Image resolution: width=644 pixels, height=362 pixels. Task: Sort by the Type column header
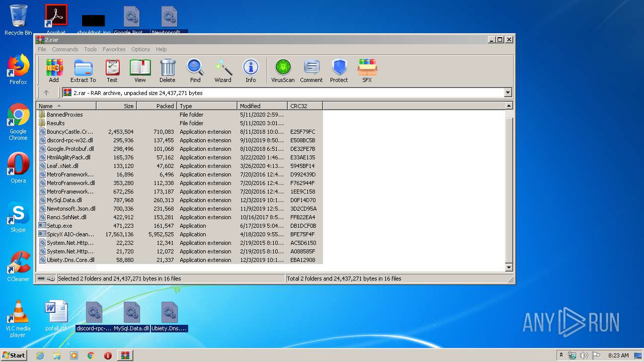[x=207, y=106]
